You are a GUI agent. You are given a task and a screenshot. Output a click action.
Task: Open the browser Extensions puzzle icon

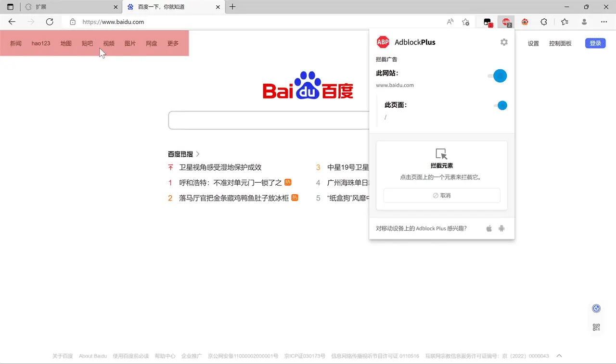544,22
